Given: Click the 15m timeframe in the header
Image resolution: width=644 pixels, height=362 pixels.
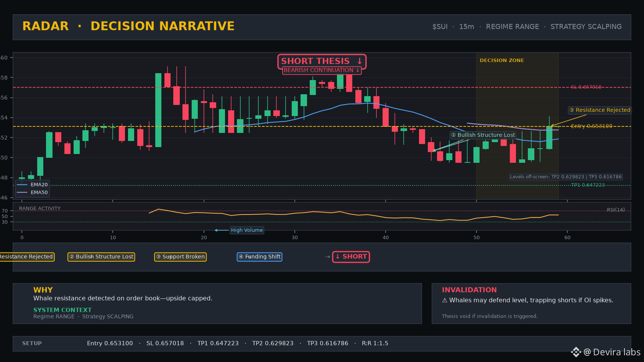Looking at the screenshot, I should pyautogui.click(x=467, y=27).
